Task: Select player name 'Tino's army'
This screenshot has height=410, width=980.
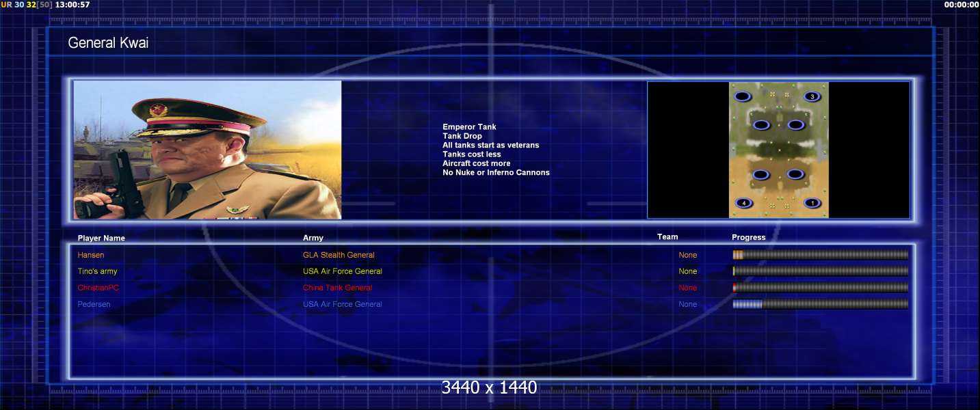Action: point(97,271)
